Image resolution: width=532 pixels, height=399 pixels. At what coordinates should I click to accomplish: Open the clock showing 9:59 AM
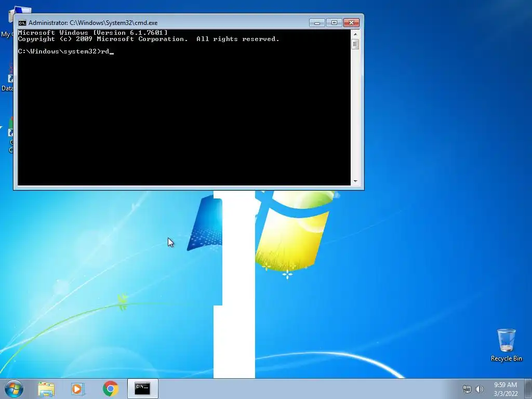coord(506,389)
